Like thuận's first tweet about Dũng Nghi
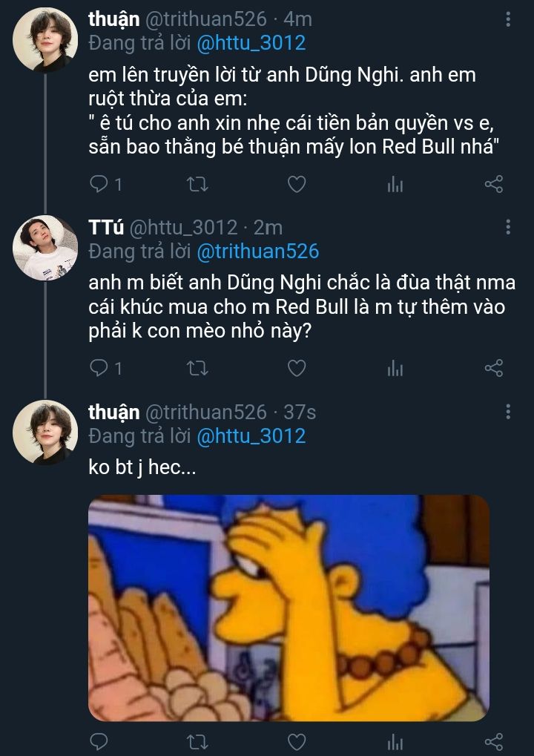Screen dimensions: 534x756 click(x=297, y=184)
